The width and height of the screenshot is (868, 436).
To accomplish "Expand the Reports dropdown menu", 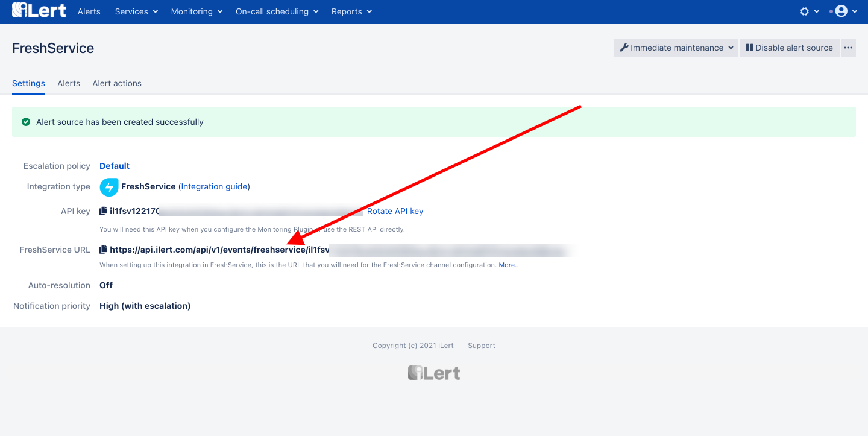I will (x=351, y=11).
